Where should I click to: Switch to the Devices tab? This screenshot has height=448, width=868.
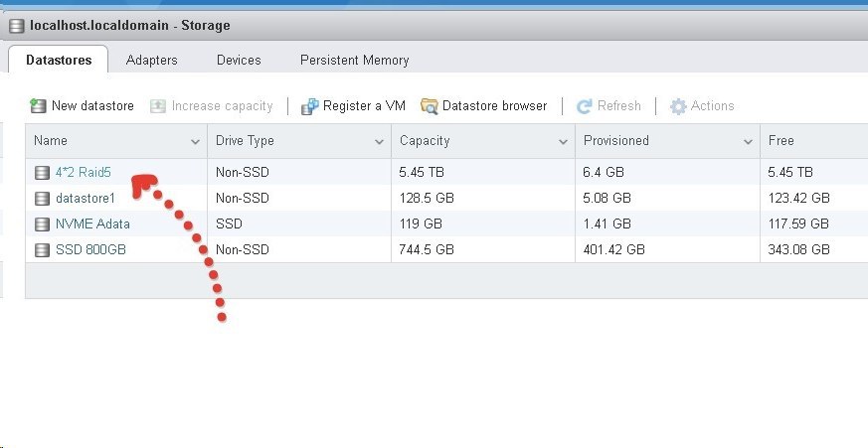click(239, 60)
